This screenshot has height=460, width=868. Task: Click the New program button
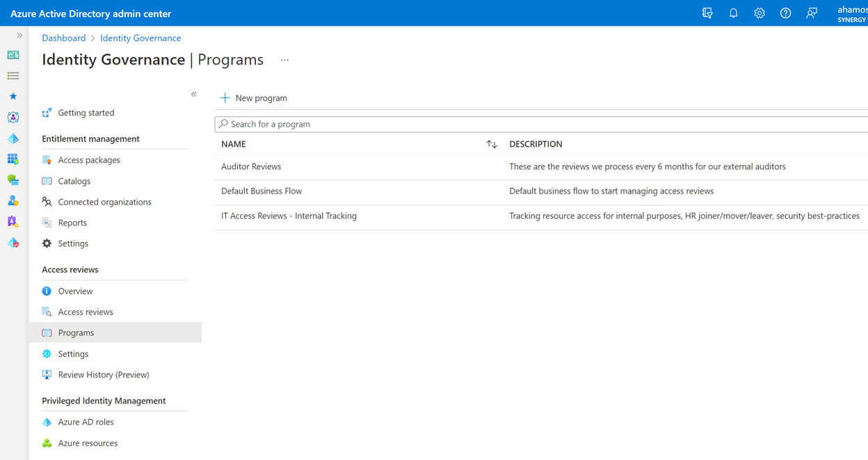254,98
